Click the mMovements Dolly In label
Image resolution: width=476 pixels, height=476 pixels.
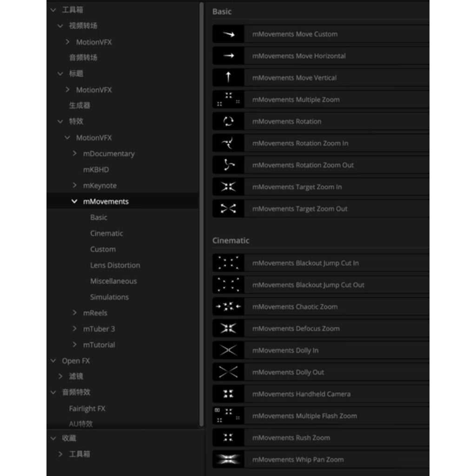click(x=285, y=350)
